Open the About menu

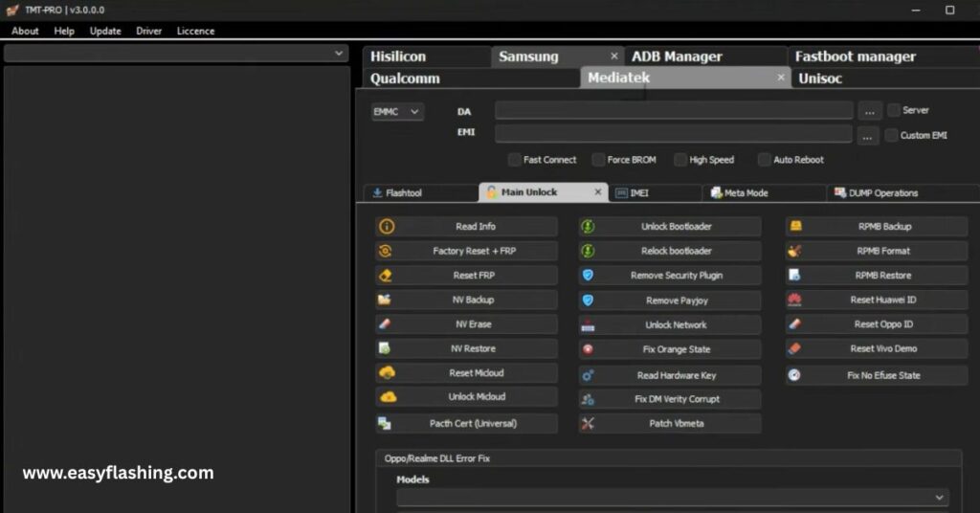tap(25, 31)
